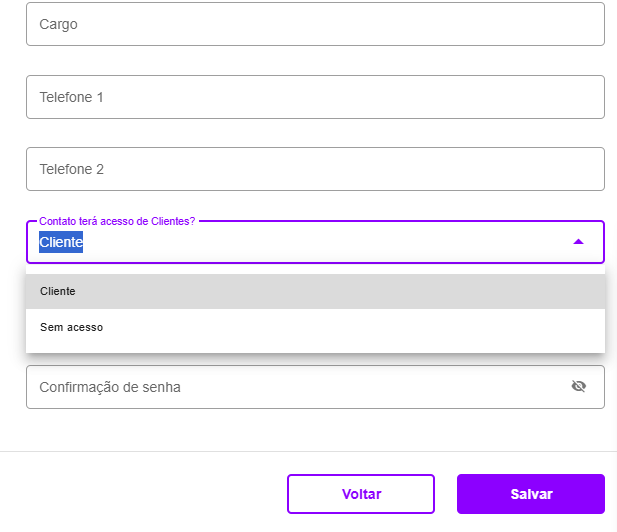Click the Voltar outlined button text
This screenshot has width=617, height=532.
click(362, 494)
